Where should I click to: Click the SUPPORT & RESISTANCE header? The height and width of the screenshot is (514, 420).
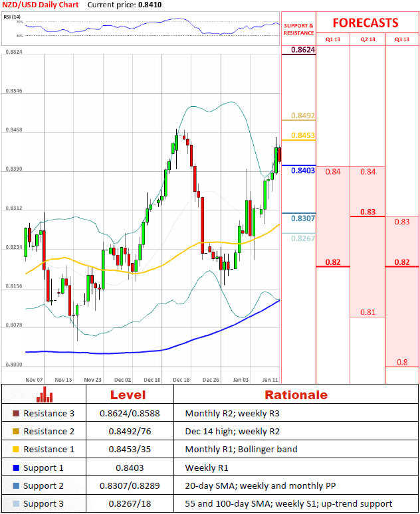(298, 29)
